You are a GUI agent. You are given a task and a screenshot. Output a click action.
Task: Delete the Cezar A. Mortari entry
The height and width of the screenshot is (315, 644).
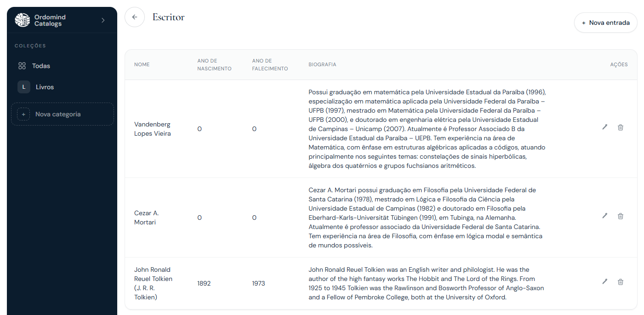point(621,216)
